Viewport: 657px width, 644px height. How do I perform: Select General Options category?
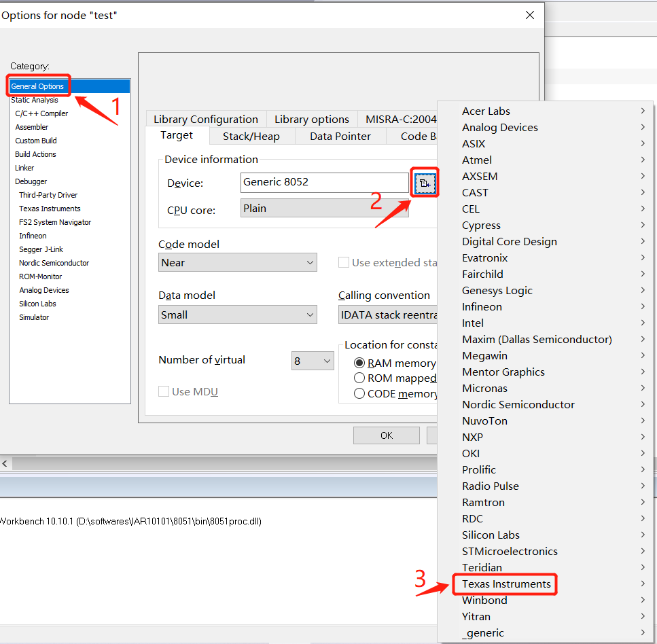pos(69,86)
